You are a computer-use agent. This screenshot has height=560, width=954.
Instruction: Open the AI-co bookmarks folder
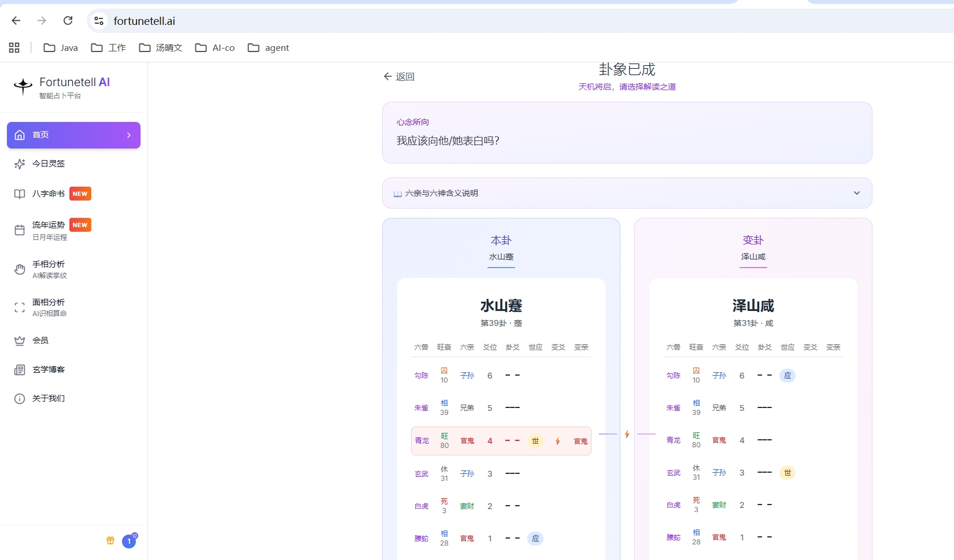click(215, 47)
